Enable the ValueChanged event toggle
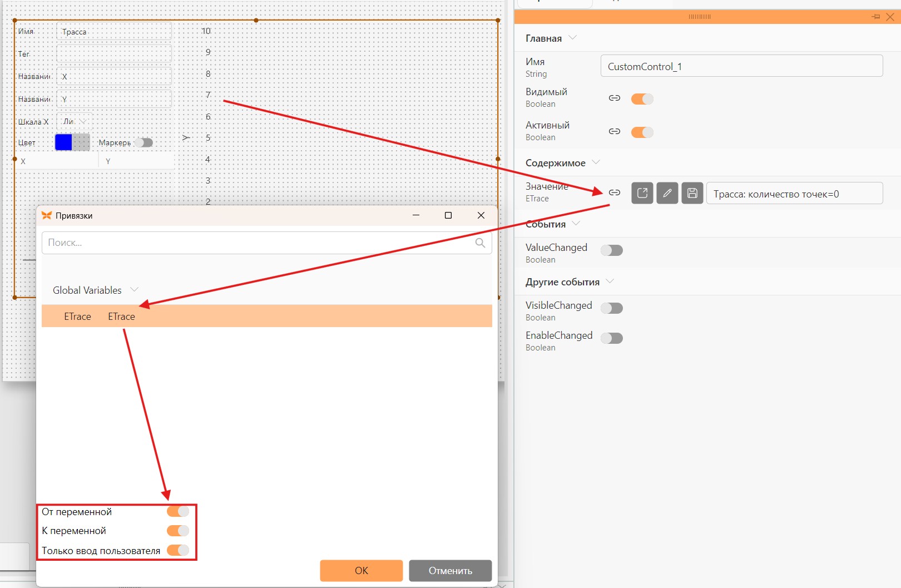 pos(612,250)
